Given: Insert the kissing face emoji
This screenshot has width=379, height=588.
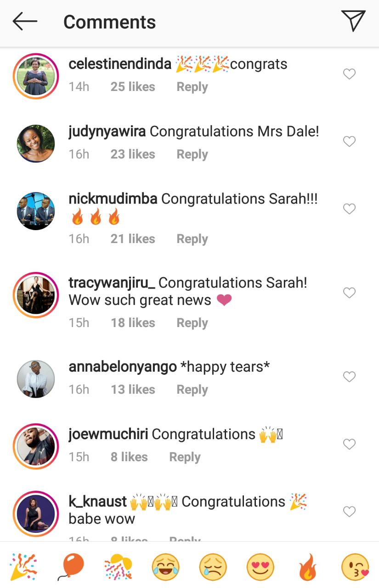Looking at the screenshot, I should (355, 566).
